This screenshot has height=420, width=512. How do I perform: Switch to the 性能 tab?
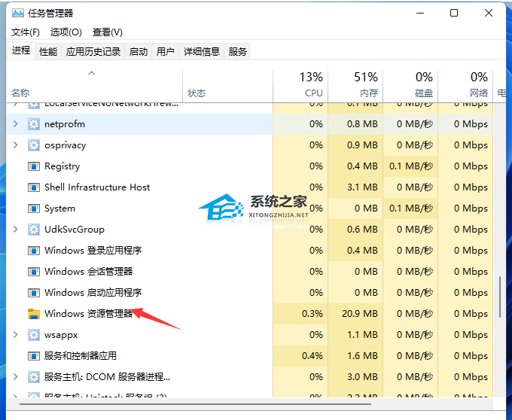[48, 51]
